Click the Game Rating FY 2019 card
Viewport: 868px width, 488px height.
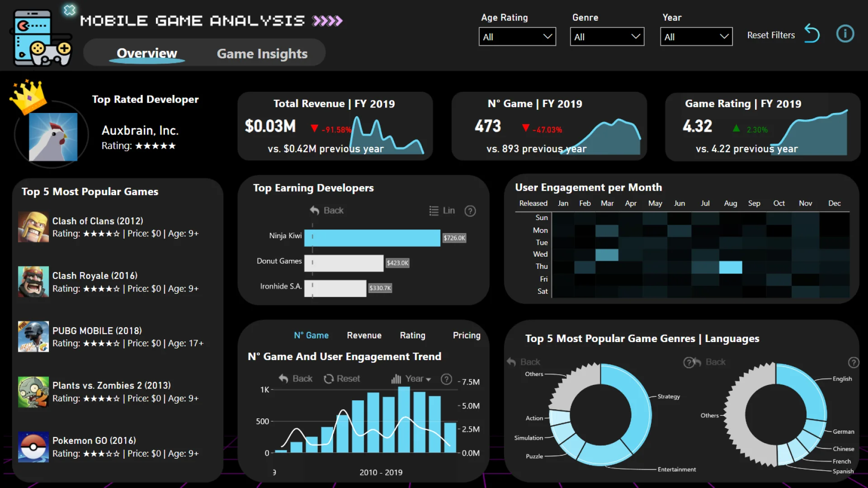[x=763, y=127]
